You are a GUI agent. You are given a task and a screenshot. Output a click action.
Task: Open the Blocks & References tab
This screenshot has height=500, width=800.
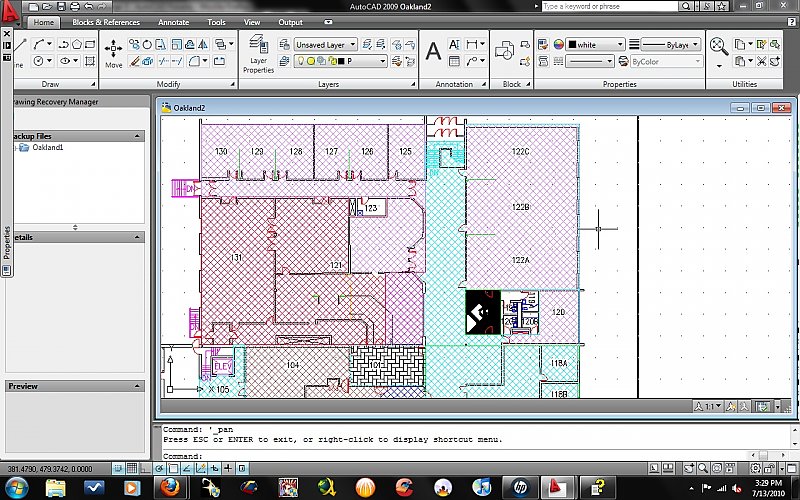click(106, 22)
